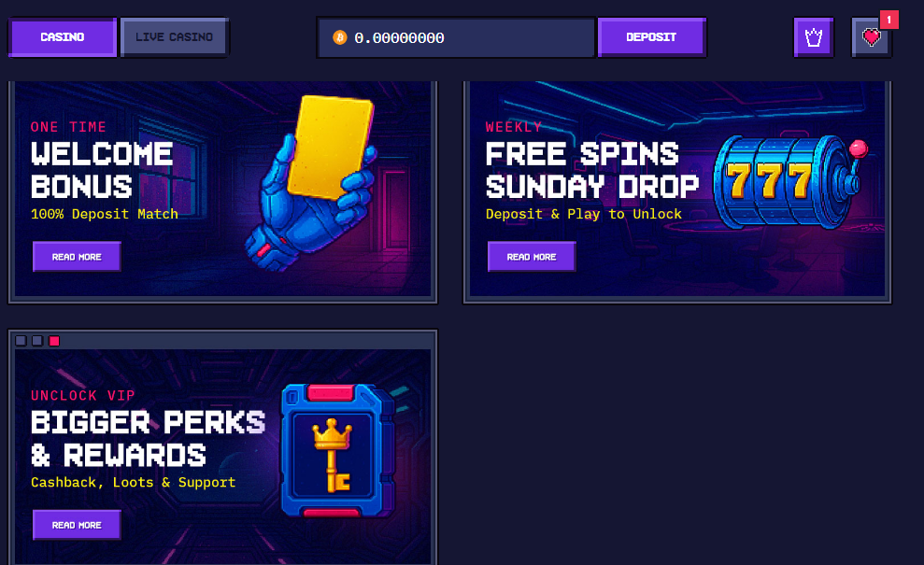Switch to the Live Casino tab
This screenshot has width=924, height=565.
point(175,37)
